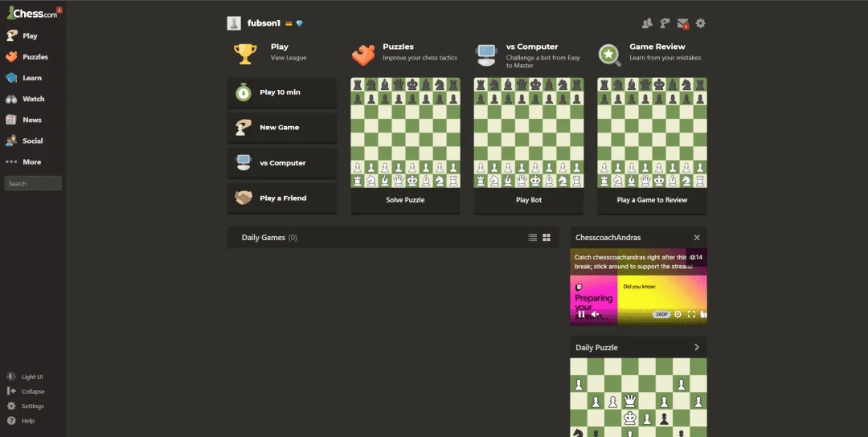Close the ChesscoachAndras stream panel
This screenshot has height=437, width=868.
point(697,237)
